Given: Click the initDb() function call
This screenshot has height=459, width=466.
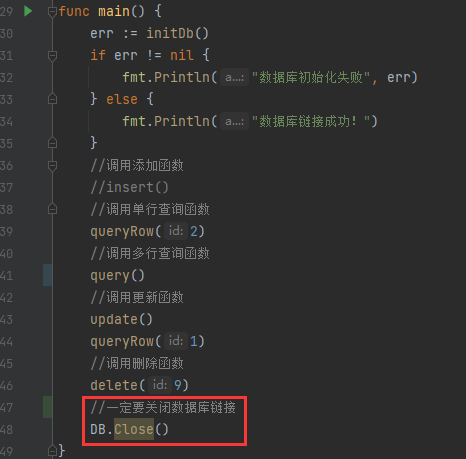Looking at the screenshot, I should [x=177, y=33].
